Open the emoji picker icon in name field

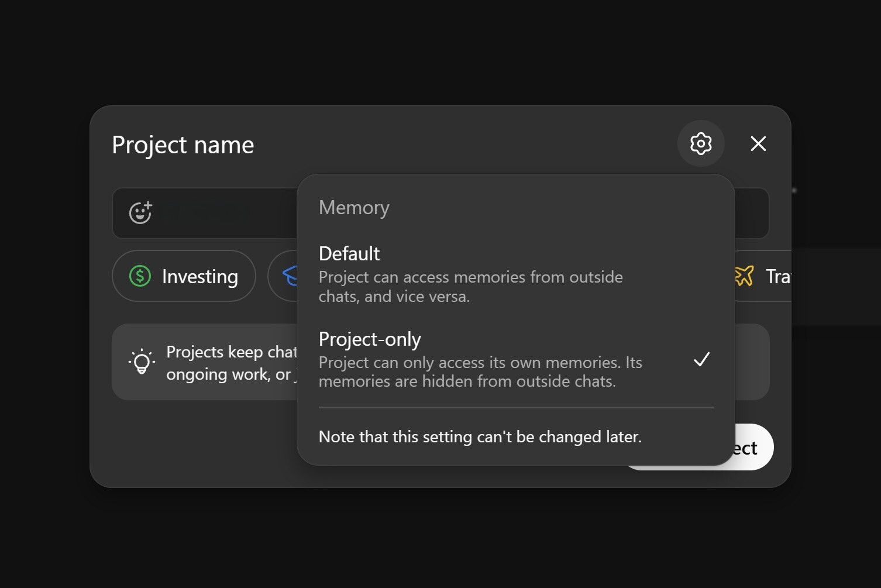point(140,212)
